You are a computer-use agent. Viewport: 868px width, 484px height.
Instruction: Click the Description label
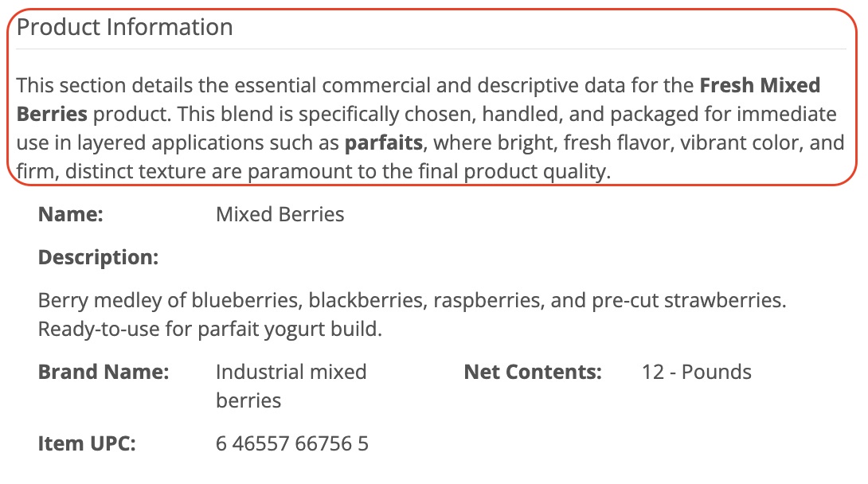[x=98, y=257]
